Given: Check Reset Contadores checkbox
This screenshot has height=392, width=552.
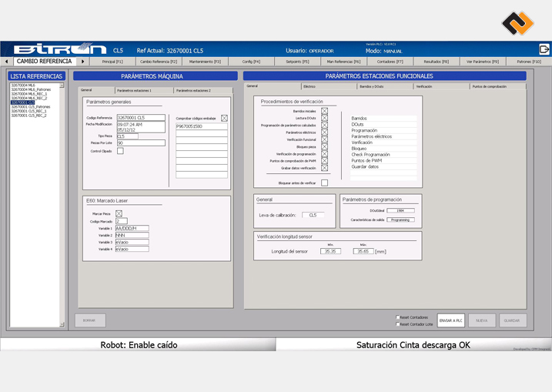Looking at the screenshot, I should coord(397,317).
